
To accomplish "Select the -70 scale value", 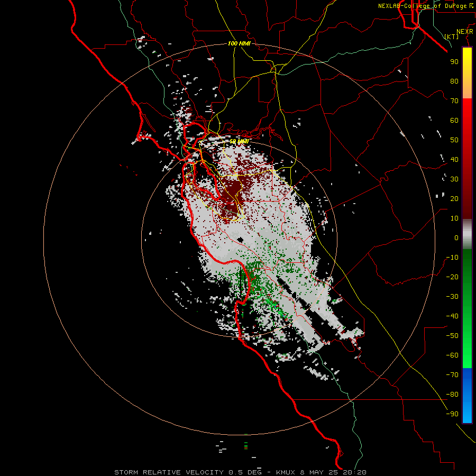I will pyautogui.click(x=452, y=375).
